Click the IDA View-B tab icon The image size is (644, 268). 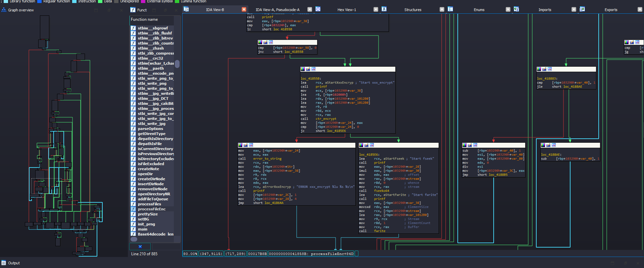tap(186, 9)
